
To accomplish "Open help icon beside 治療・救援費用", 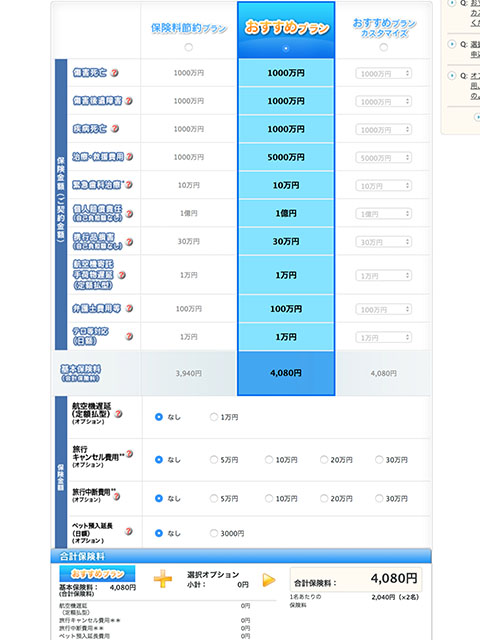I will [129, 156].
